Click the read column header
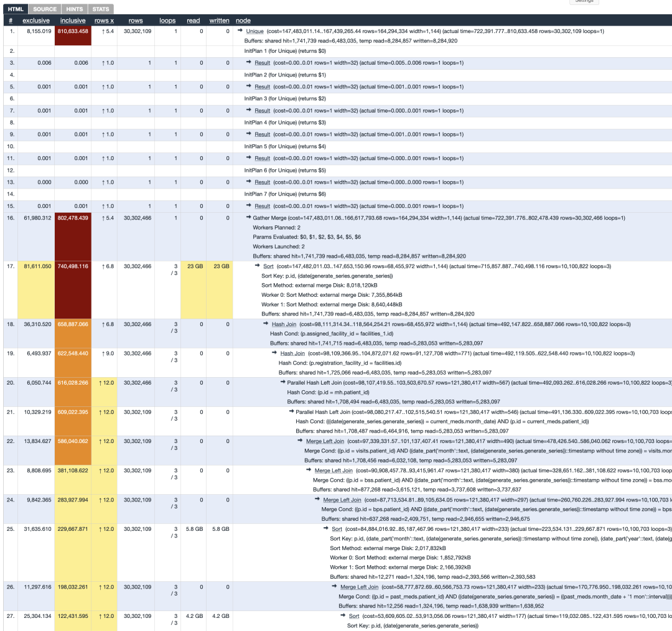Screen dimensions: 672x631 click(x=194, y=21)
